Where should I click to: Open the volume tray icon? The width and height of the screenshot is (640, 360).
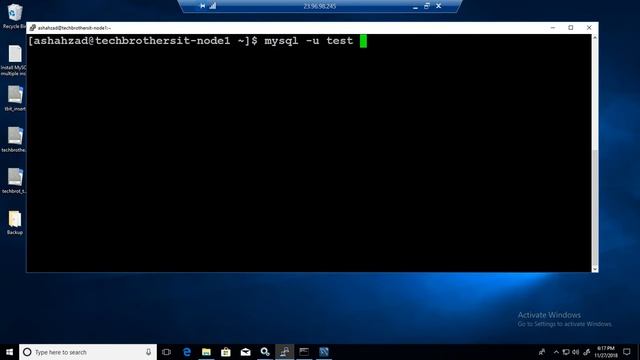[576, 352]
